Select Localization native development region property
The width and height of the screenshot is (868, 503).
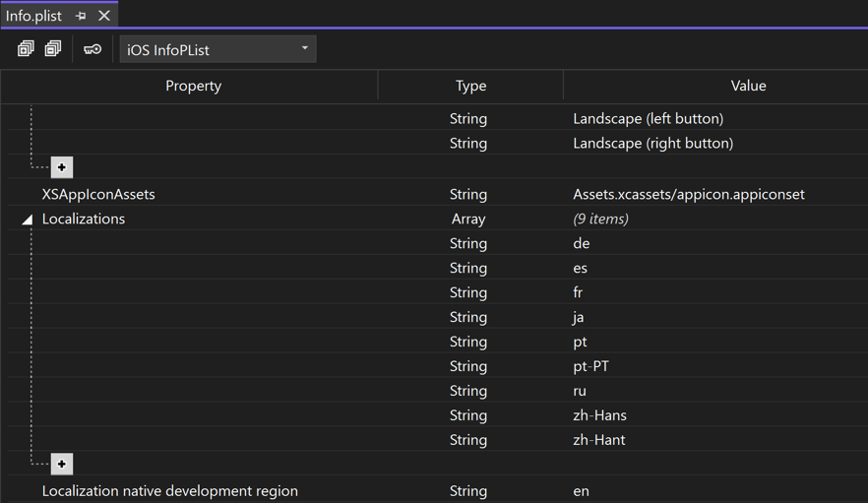coord(170,491)
